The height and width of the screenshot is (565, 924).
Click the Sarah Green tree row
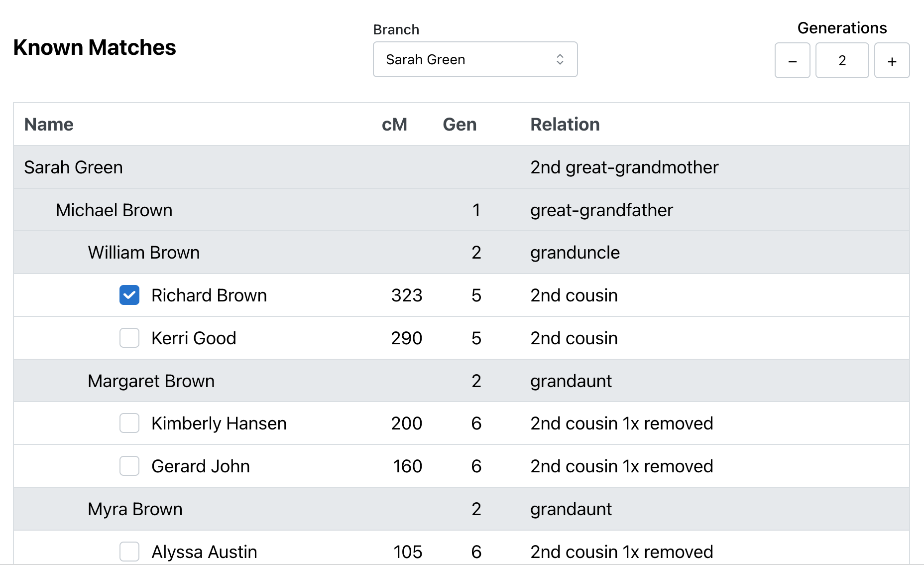tap(74, 167)
